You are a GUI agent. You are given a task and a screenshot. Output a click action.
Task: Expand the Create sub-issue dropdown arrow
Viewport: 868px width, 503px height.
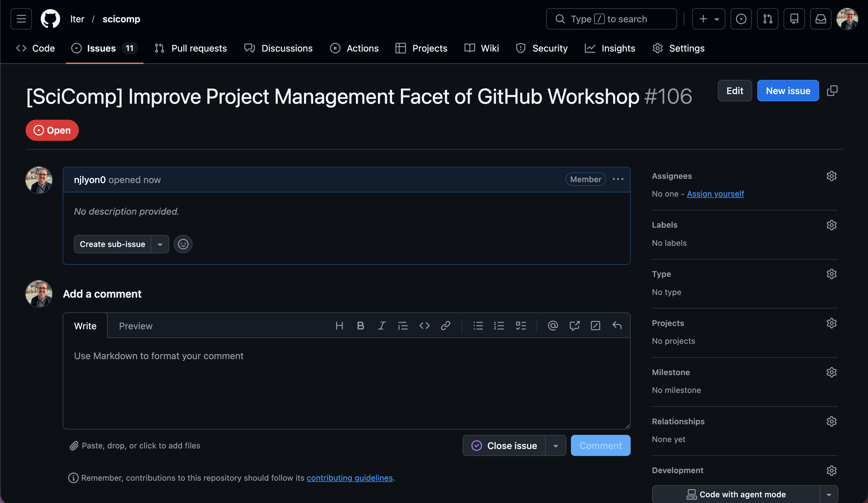[x=160, y=244]
